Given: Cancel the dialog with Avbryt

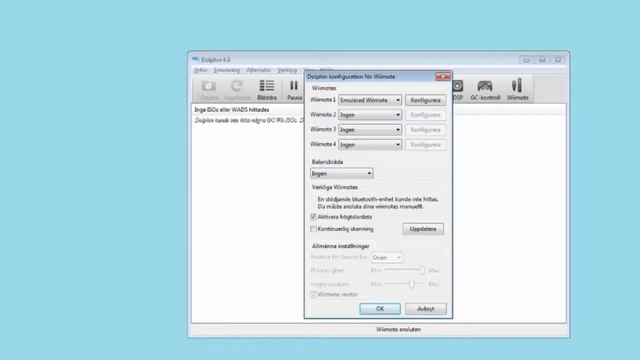Looking at the screenshot, I should [426, 309].
